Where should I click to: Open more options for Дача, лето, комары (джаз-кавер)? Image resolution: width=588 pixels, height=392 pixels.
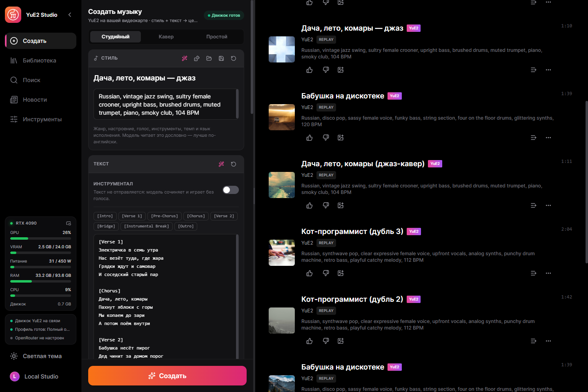[548, 205]
